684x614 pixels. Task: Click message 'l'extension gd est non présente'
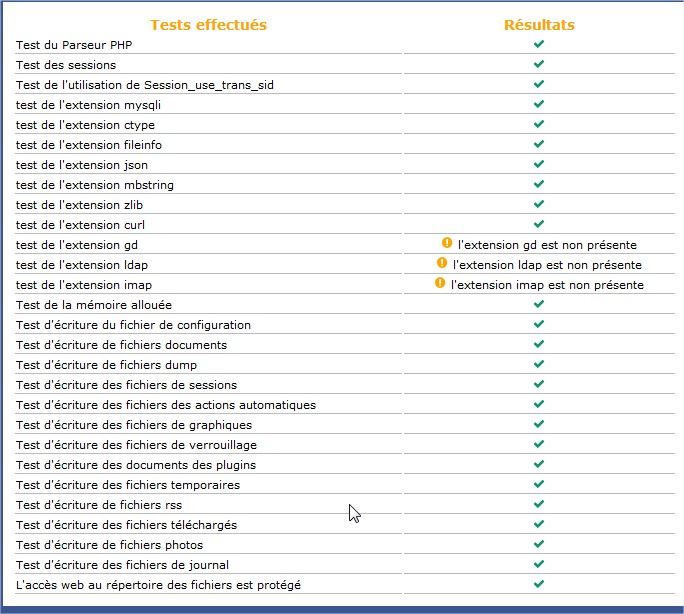(547, 245)
